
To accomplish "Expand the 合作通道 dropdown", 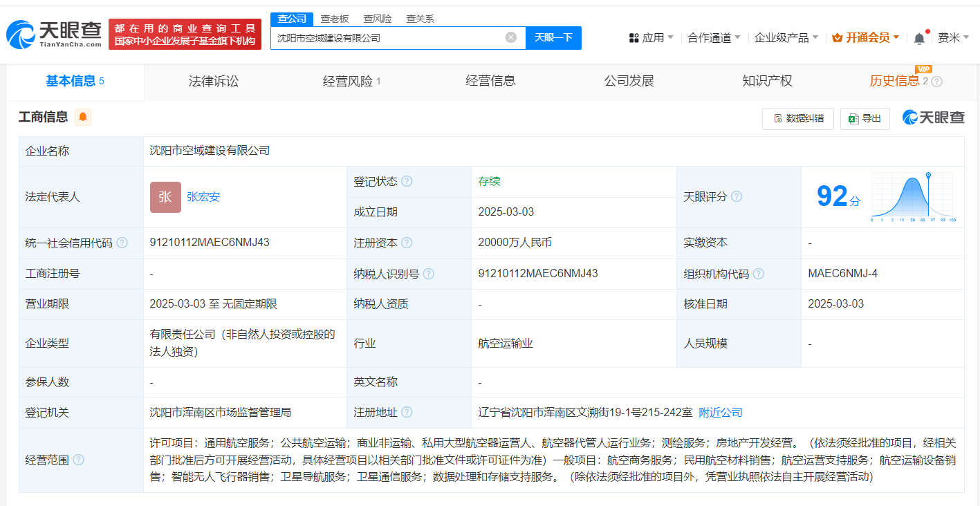I will point(714,37).
